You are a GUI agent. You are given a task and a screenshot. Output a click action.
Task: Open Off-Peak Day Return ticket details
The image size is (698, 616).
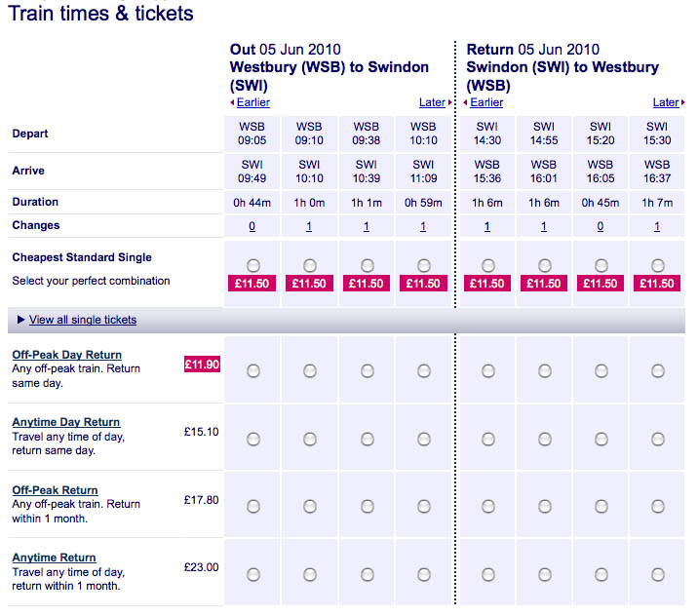pyautogui.click(x=66, y=355)
